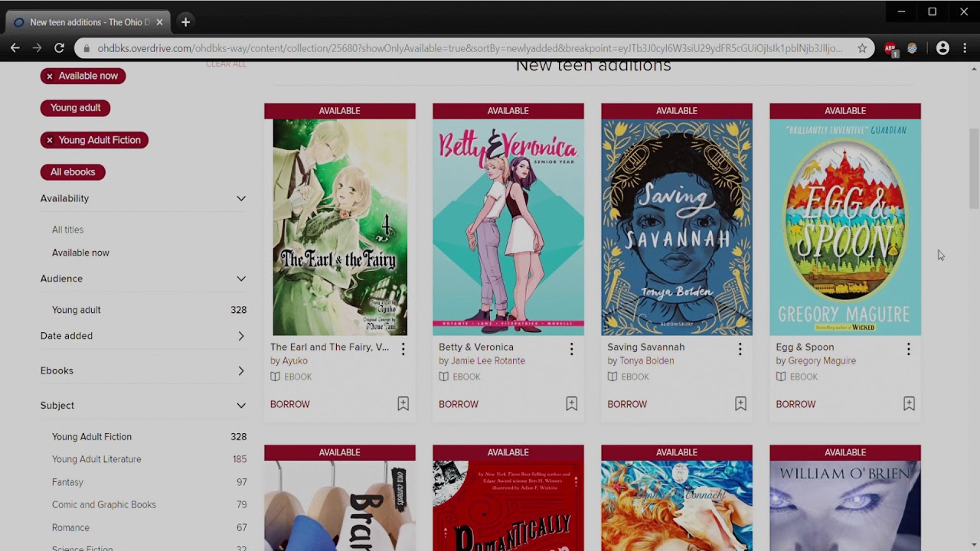Open a new browser tab
Viewport: 980px width, 551px height.
point(185,22)
